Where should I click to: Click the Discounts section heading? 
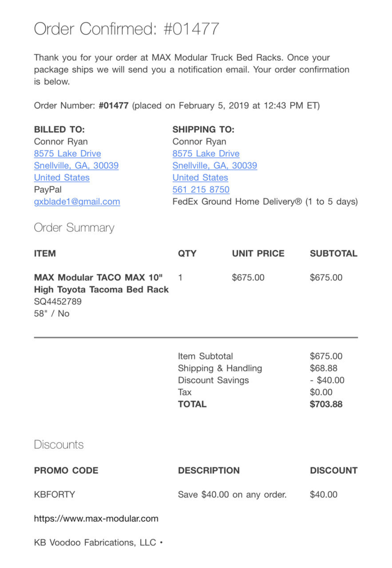pos(59,445)
